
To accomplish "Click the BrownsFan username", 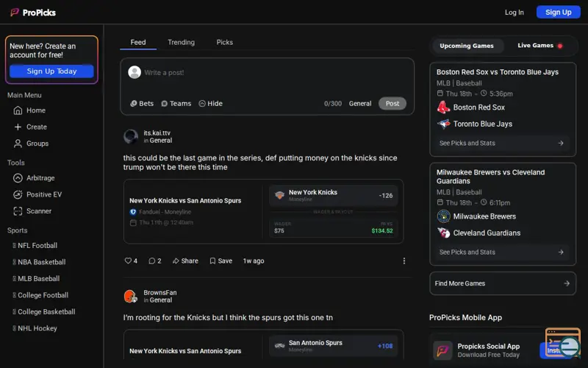I will [160, 292].
